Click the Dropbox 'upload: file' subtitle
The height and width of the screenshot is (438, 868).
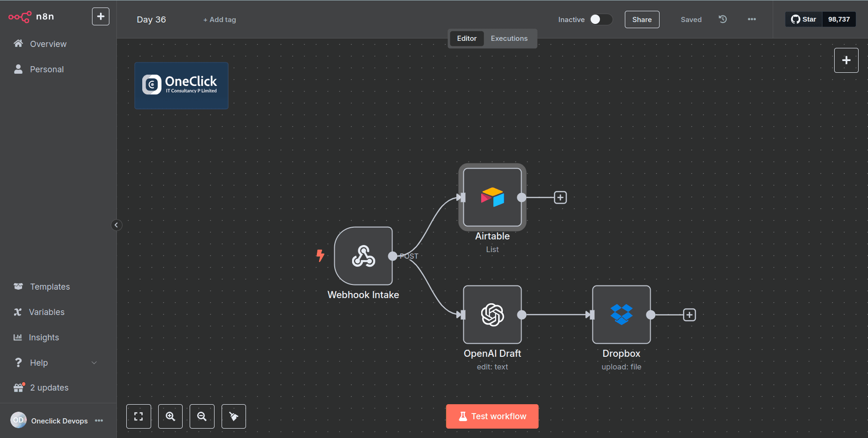coord(622,367)
